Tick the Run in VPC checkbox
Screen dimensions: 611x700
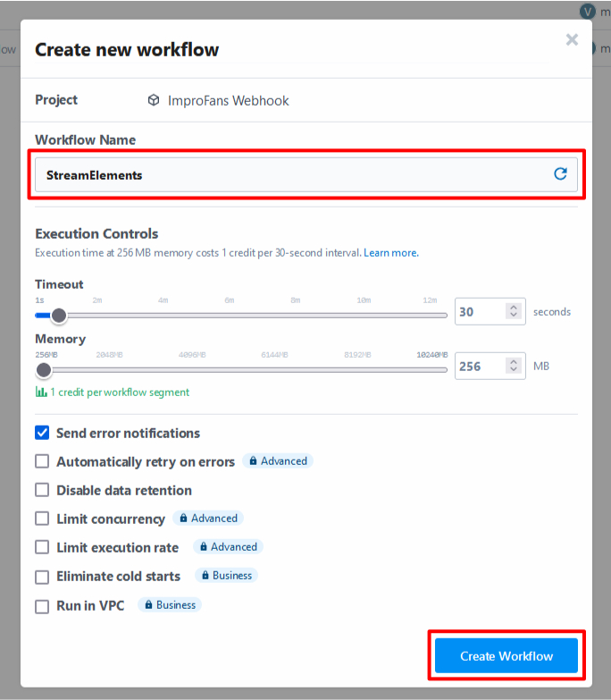click(x=42, y=606)
